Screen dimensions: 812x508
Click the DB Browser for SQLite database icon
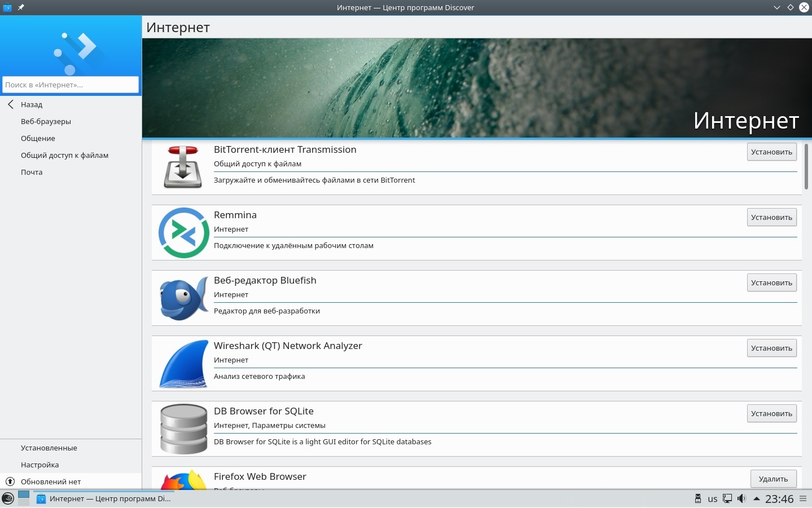coord(184,429)
